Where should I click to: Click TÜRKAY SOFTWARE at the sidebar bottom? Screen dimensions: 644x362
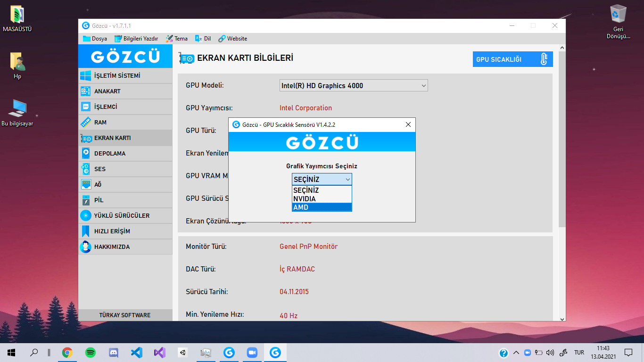[x=125, y=315]
